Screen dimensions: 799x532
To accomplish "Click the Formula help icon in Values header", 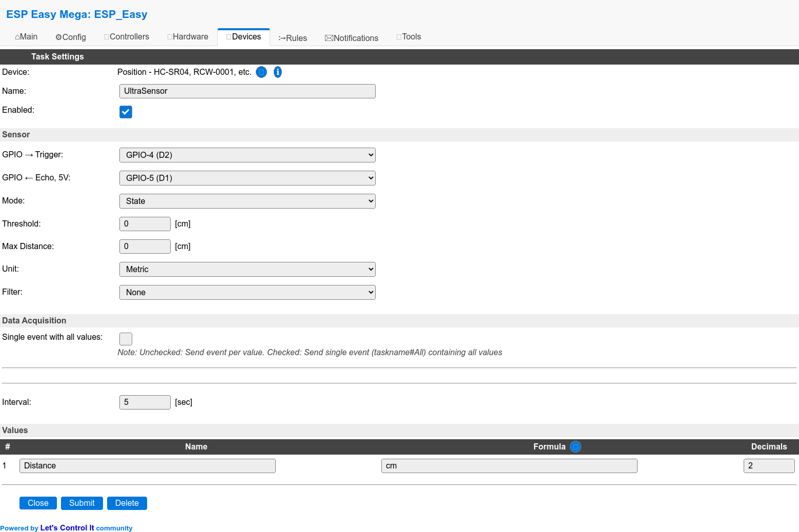I will coord(576,447).
